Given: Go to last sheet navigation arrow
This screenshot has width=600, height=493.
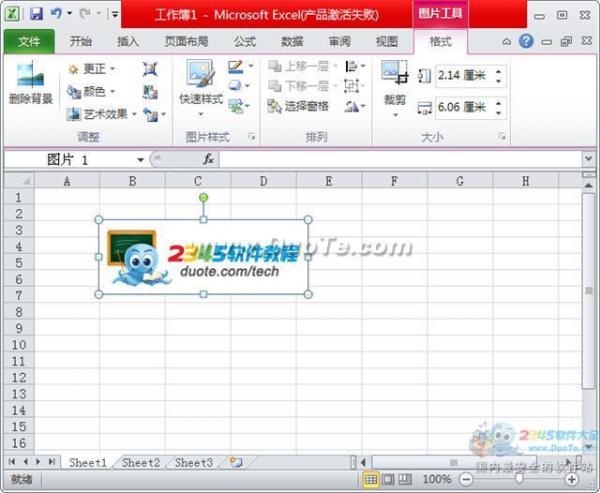Looking at the screenshot, I should (52, 462).
